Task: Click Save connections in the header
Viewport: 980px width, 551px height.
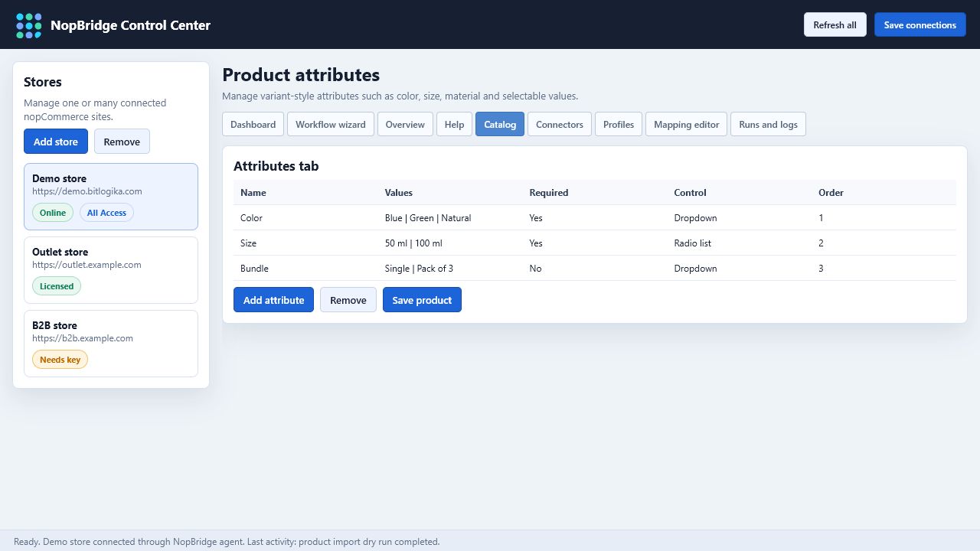Action: coord(920,24)
